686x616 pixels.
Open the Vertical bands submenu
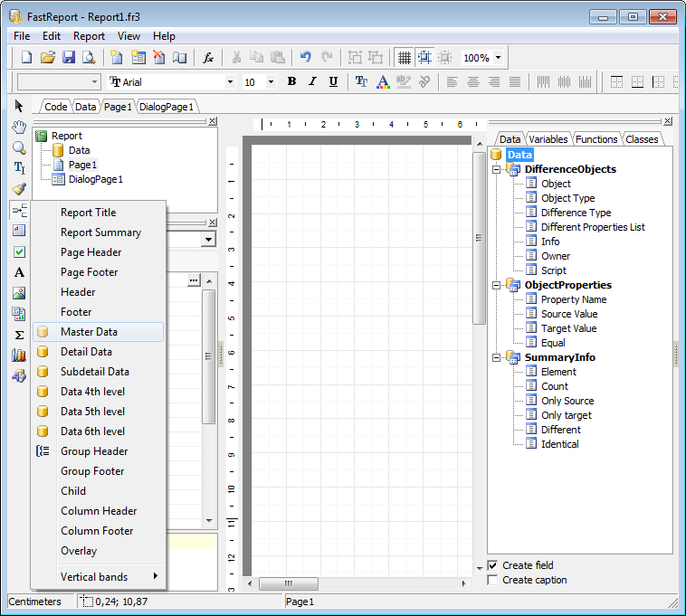98,577
